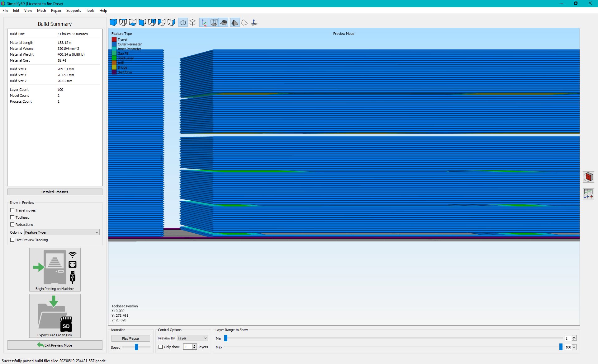This screenshot has width=598, height=364.
Task: Open the Mesh menu
Action: point(41,11)
